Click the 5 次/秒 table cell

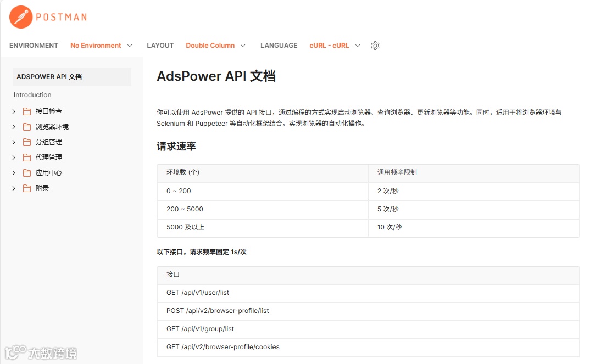[474, 210]
